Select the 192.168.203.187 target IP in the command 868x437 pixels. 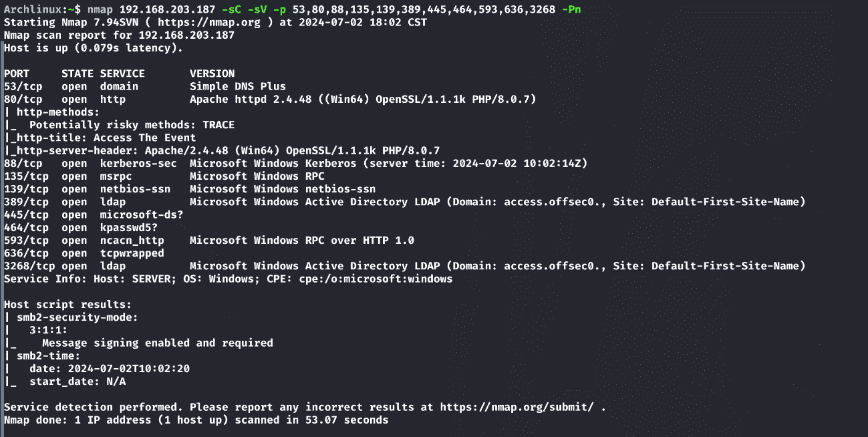pyautogui.click(x=167, y=9)
